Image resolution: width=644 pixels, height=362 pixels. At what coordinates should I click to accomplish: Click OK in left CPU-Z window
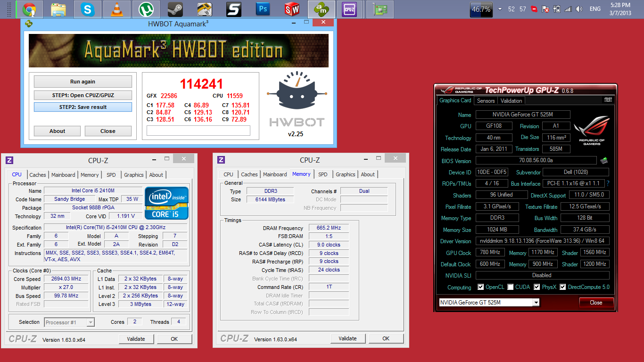pyautogui.click(x=174, y=338)
